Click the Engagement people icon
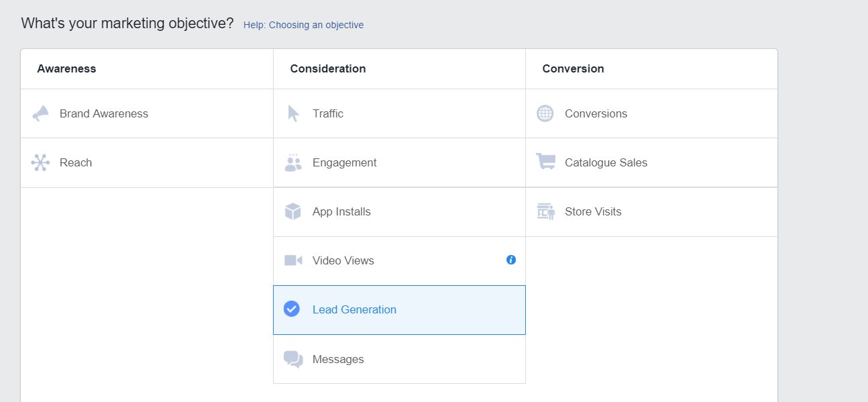Image resolution: width=868 pixels, height=402 pixels. coord(293,162)
